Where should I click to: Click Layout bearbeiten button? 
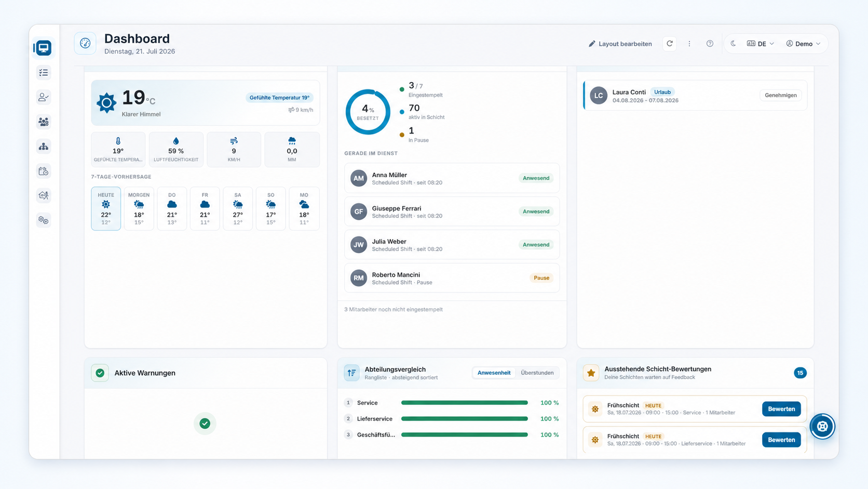tap(620, 44)
